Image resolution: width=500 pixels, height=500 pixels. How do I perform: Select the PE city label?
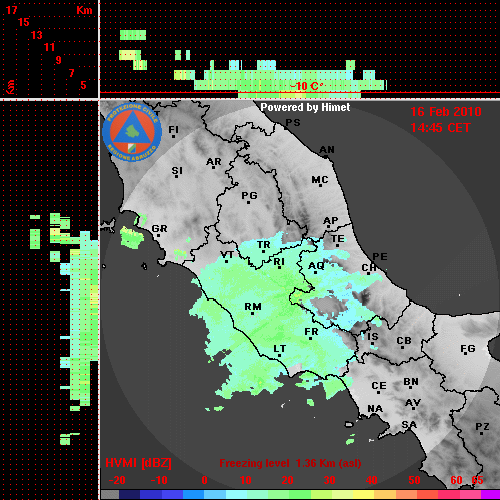(380, 257)
